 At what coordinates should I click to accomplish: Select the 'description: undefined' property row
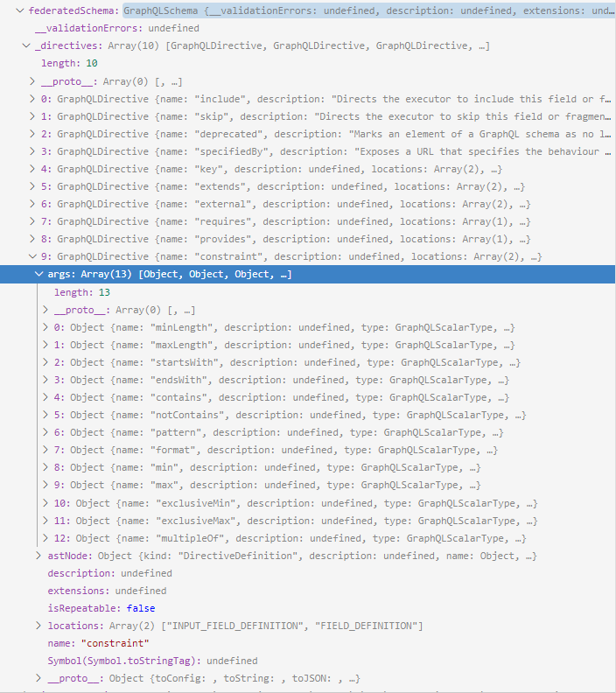pyautogui.click(x=308, y=573)
